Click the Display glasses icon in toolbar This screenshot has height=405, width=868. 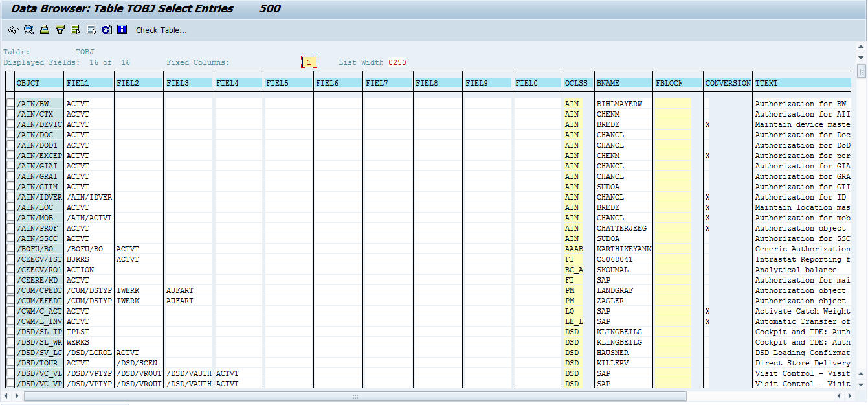click(x=14, y=30)
